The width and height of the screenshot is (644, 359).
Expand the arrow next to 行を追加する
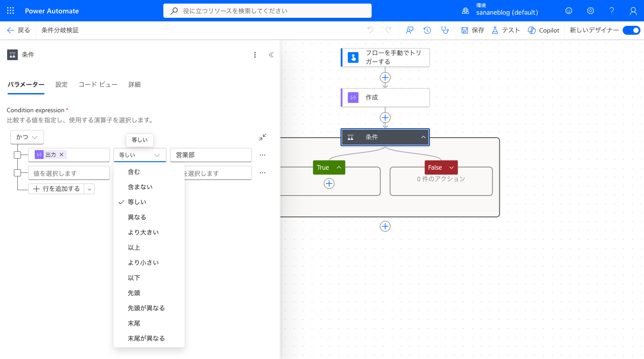coord(89,189)
